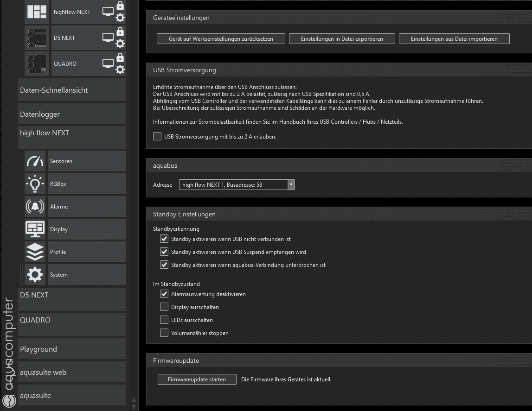Click Einstellungen aus Datei importieren
The height and width of the screenshot is (411, 532).
click(454, 38)
